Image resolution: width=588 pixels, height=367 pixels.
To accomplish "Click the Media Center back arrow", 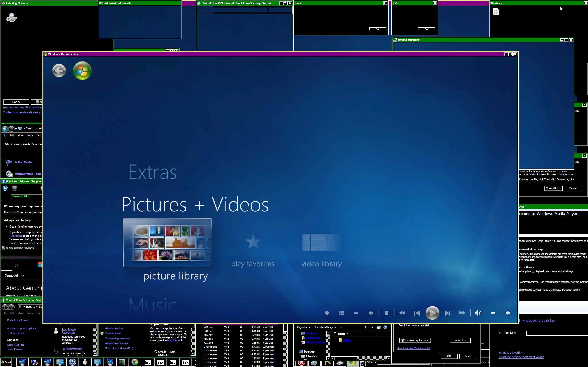I will [x=59, y=71].
